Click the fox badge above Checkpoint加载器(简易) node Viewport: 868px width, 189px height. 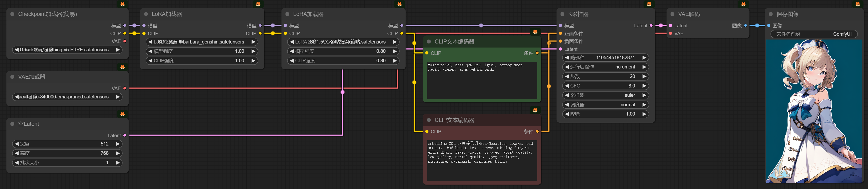122,4
